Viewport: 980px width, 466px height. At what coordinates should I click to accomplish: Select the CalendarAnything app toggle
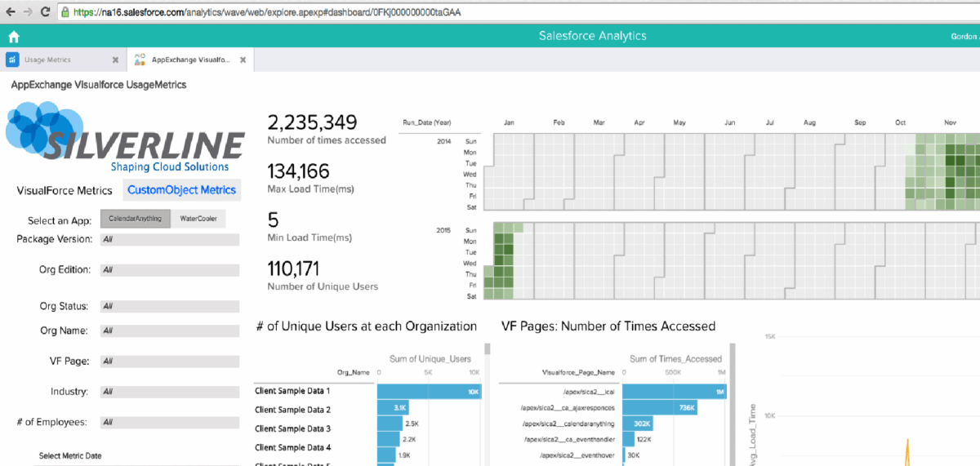(x=136, y=219)
